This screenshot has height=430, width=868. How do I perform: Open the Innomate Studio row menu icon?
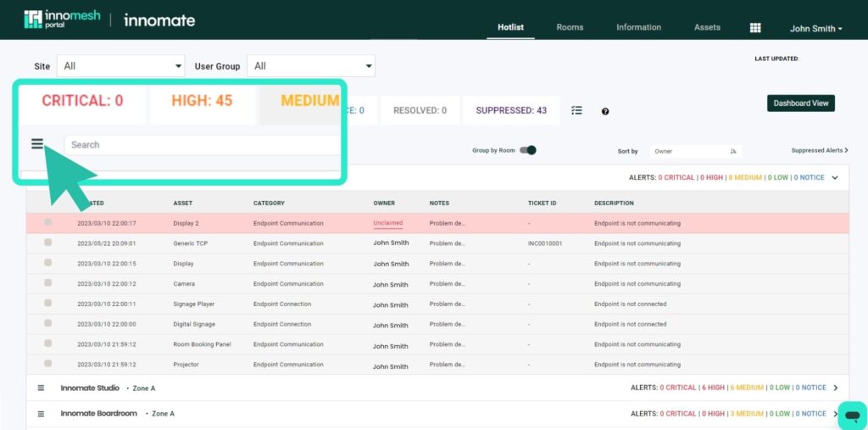[41, 388]
